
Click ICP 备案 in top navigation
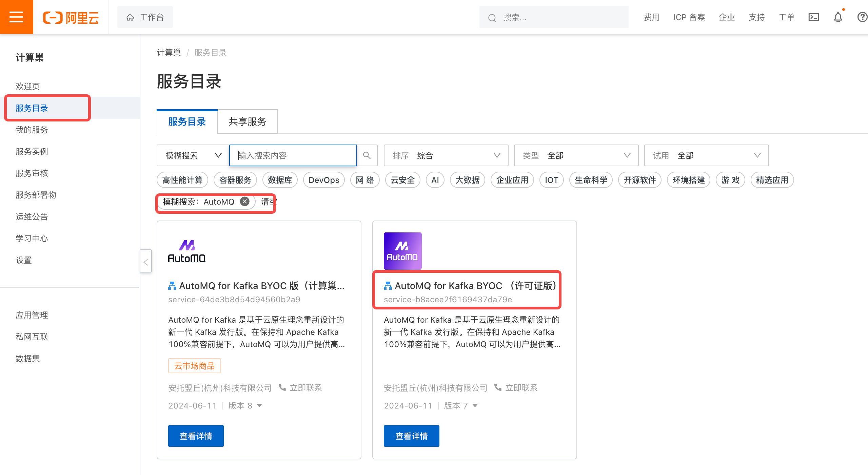coord(689,17)
